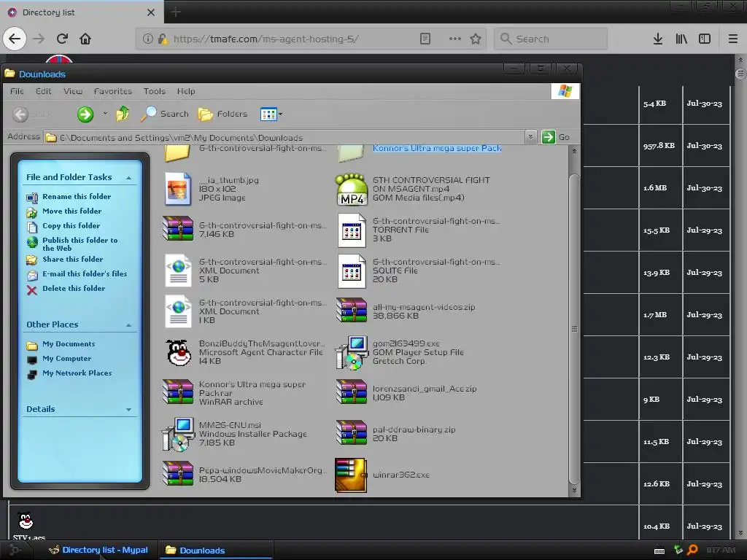Collapse the Other Places panel
Viewport: 747px width, 560px height.
tap(128, 324)
